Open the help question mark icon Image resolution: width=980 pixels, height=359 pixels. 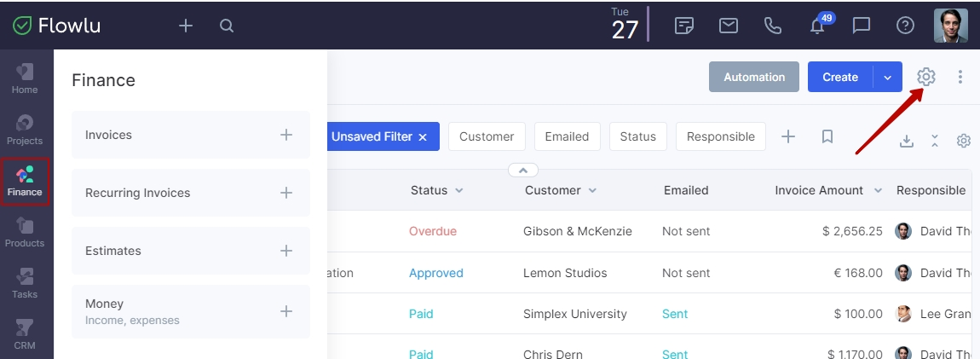[x=905, y=26]
